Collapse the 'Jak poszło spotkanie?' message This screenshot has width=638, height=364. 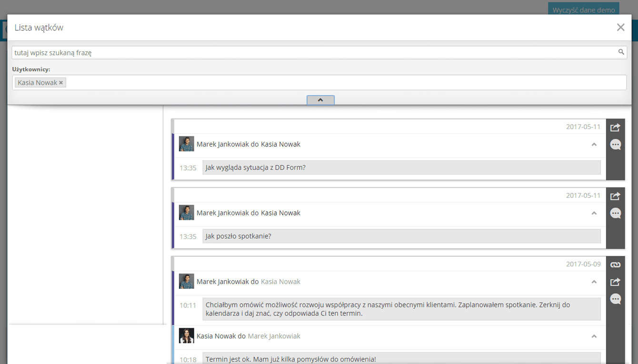click(x=594, y=213)
